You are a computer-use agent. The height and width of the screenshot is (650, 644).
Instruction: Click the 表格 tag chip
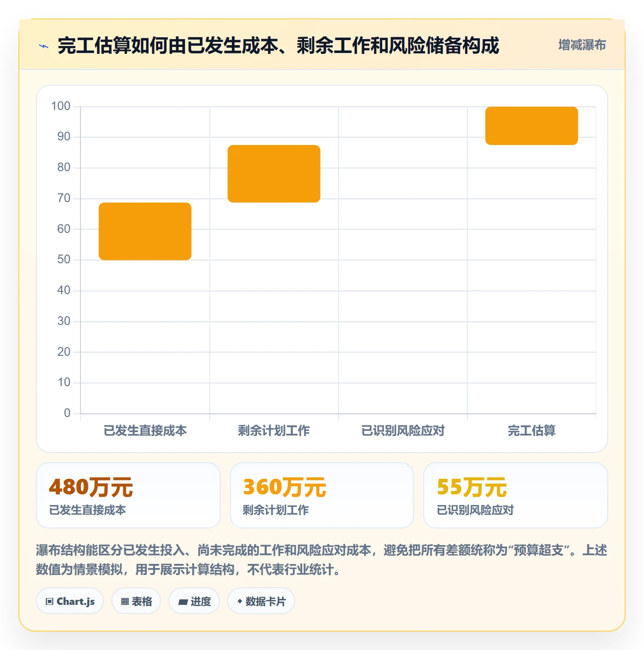coord(136,601)
